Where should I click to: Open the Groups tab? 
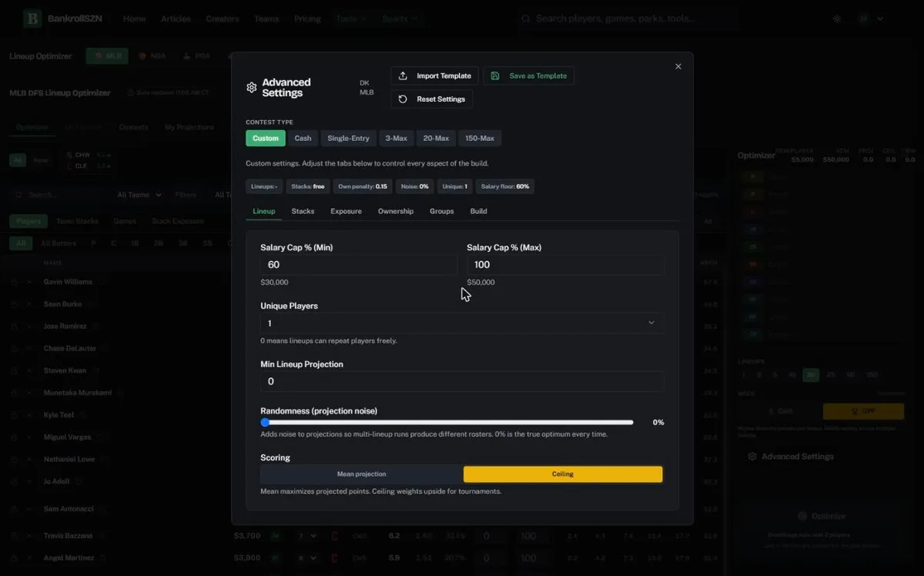click(x=442, y=211)
